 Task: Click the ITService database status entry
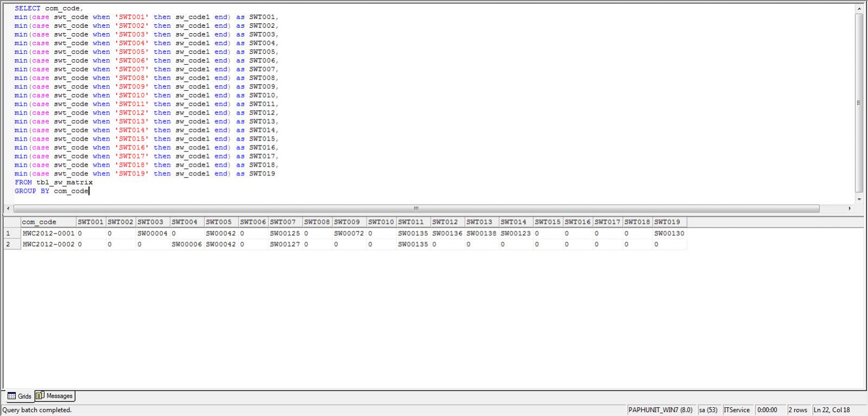coord(737,410)
